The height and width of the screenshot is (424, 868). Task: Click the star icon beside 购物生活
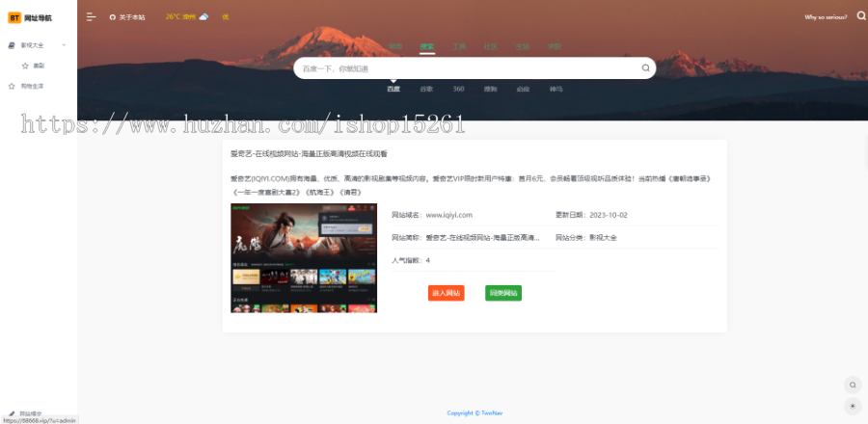pos(12,86)
